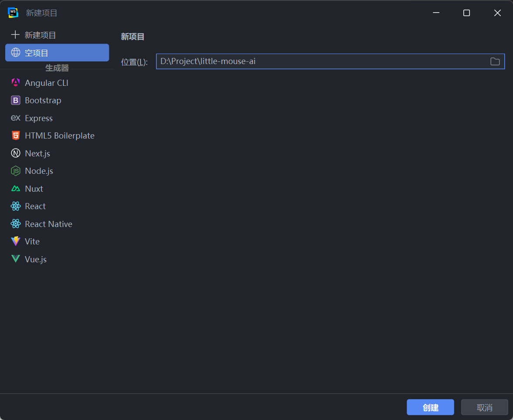This screenshot has width=513, height=420.
Task: Click the Vue.js V icon
Action: point(16,259)
